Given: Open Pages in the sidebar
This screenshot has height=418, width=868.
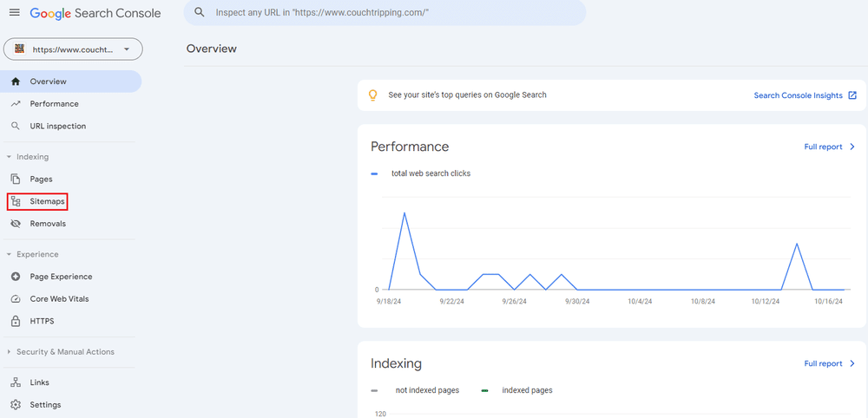Looking at the screenshot, I should 41,180.
